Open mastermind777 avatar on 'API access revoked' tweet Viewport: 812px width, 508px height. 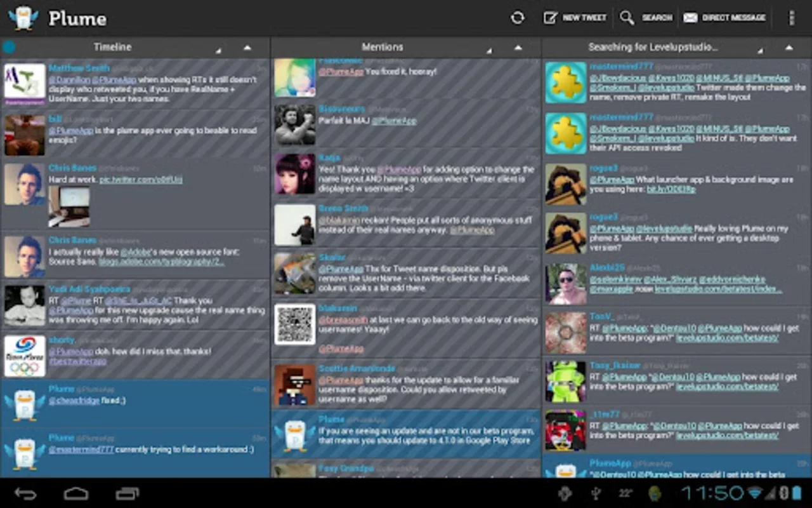pyautogui.click(x=566, y=133)
